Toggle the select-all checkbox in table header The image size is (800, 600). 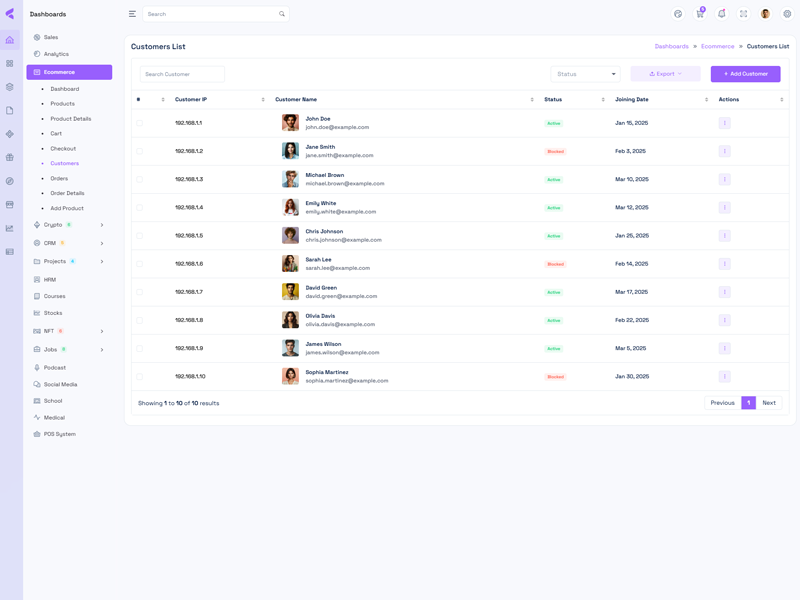point(139,99)
